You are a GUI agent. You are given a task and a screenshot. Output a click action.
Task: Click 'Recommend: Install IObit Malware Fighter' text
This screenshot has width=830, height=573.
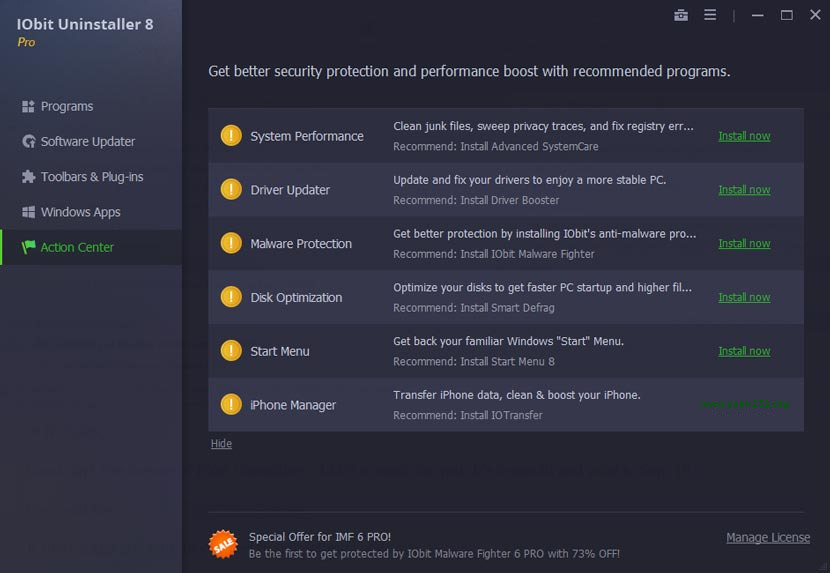tap(493, 254)
